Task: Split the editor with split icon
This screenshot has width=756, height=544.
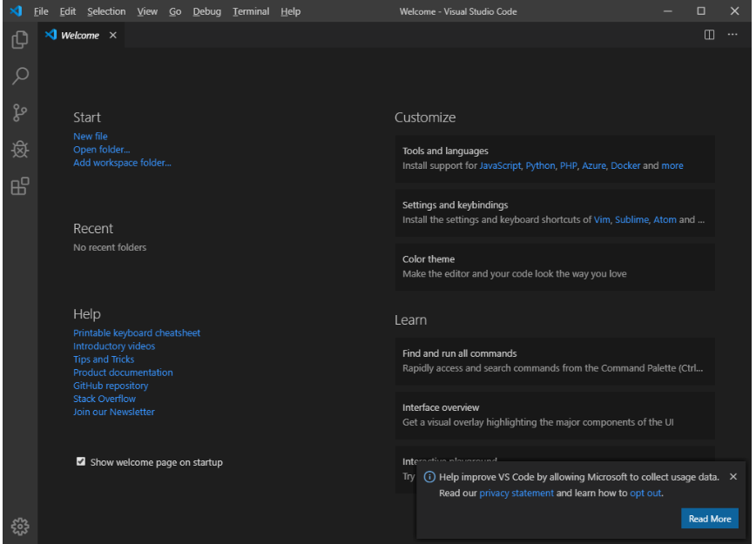Action: pos(709,35)
